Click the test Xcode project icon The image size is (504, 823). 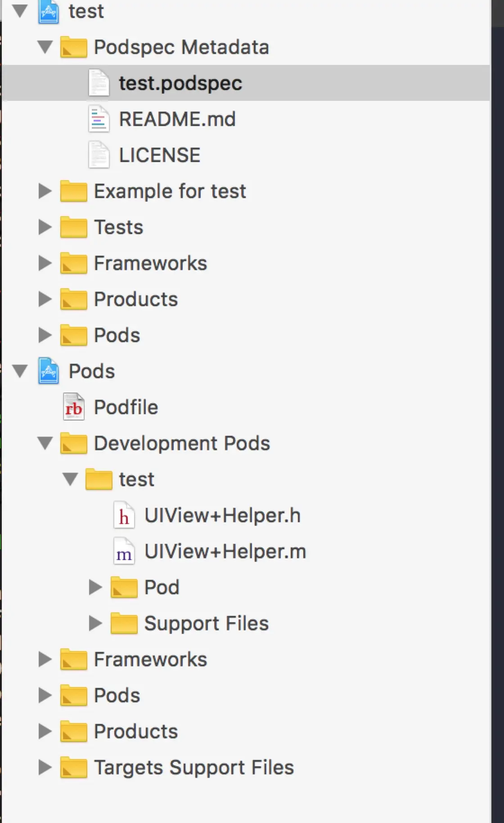click(49, 11)
